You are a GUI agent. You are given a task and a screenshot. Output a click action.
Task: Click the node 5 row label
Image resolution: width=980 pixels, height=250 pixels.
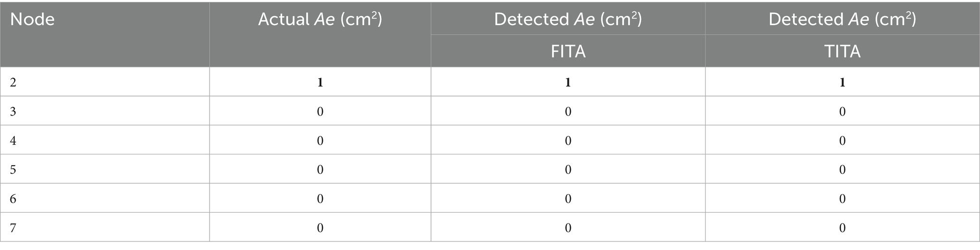point(13,170)
